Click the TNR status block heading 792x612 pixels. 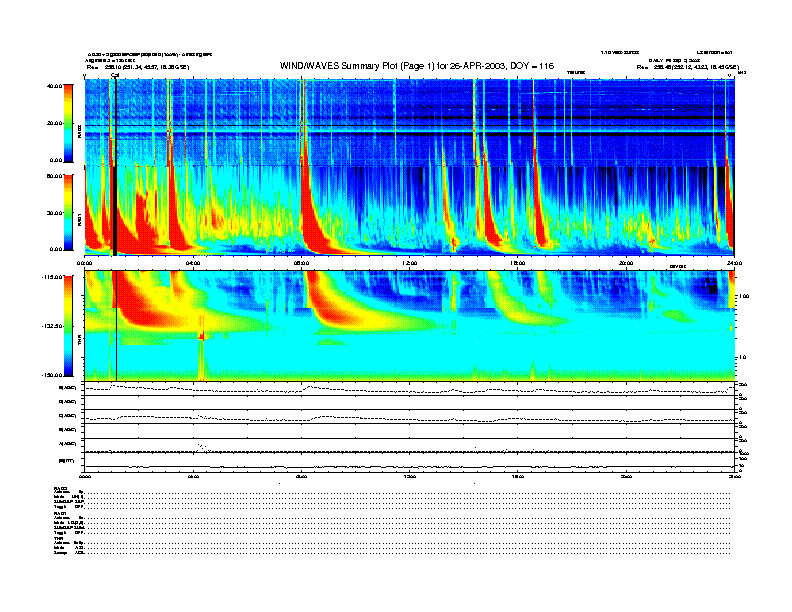click(x=58, y=538)
